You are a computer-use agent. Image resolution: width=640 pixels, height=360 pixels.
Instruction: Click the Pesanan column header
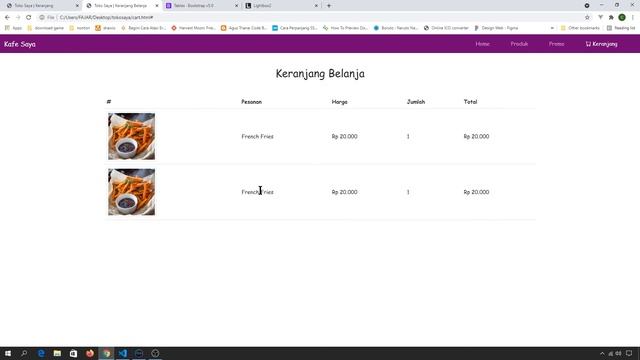point(251,102)
